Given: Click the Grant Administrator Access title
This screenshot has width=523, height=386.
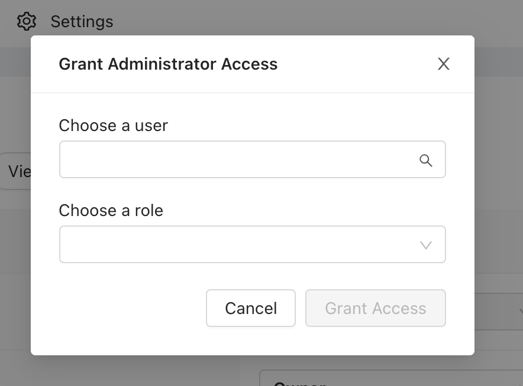Looking at the screenshot, I should pos(168,64).
